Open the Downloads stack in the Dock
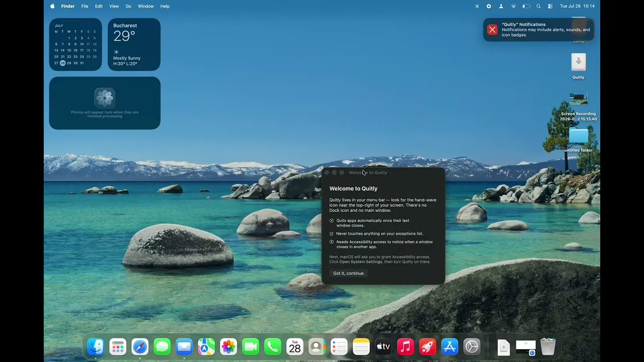Image resolution: width=644 pixels, height=362 pixels. coord(504,346)
